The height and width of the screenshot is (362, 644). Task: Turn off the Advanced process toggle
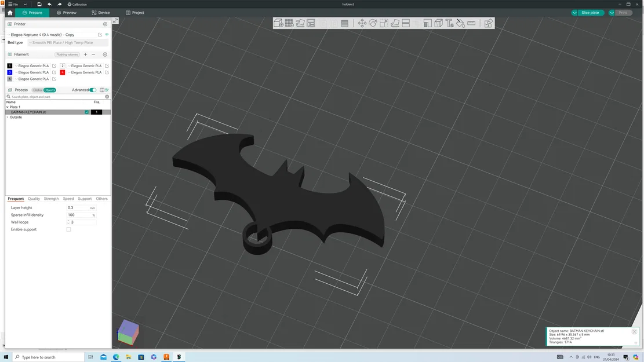[x=93, y=90]
